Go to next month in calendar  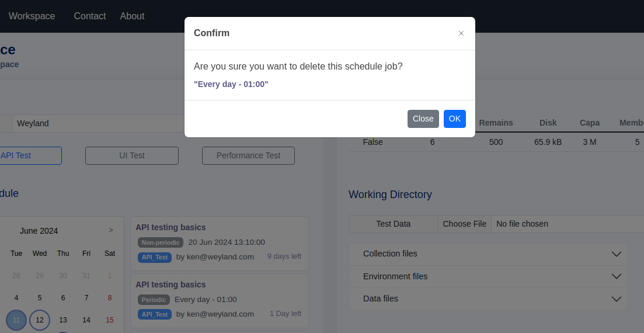(111, 230)
